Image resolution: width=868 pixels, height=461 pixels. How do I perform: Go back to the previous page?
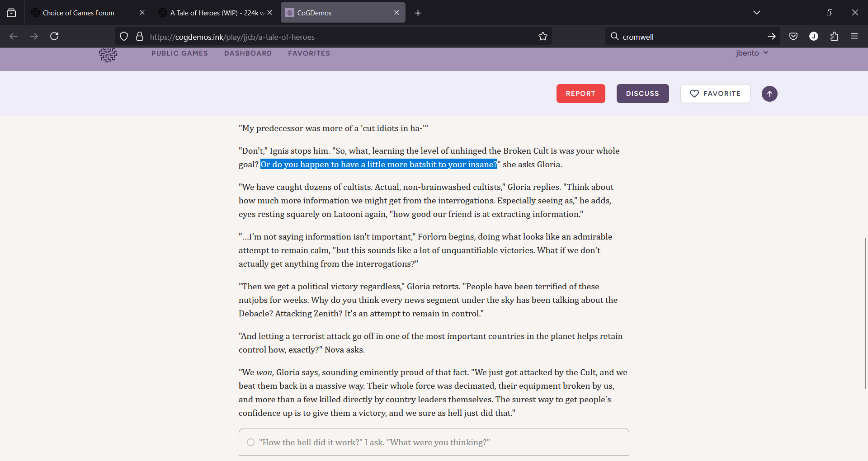[14, 37]
